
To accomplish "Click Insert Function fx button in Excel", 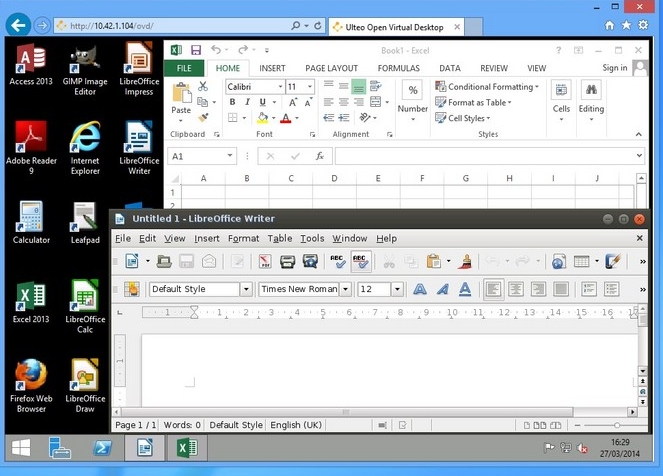I will click(x=320, y=156).
